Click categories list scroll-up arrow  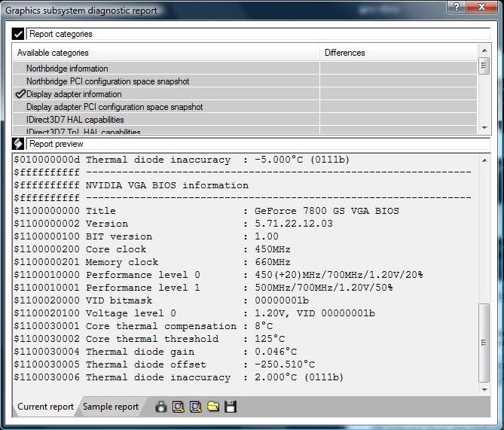(x=484, y=50)
